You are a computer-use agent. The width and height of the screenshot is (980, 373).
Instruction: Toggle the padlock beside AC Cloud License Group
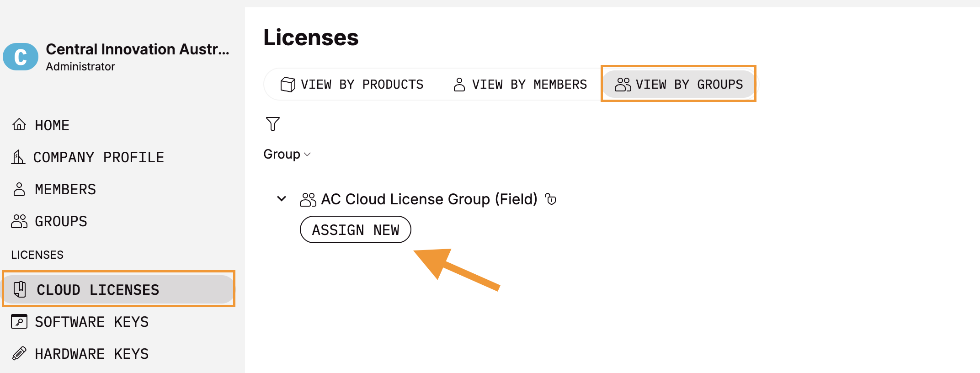tap(551, 199)
